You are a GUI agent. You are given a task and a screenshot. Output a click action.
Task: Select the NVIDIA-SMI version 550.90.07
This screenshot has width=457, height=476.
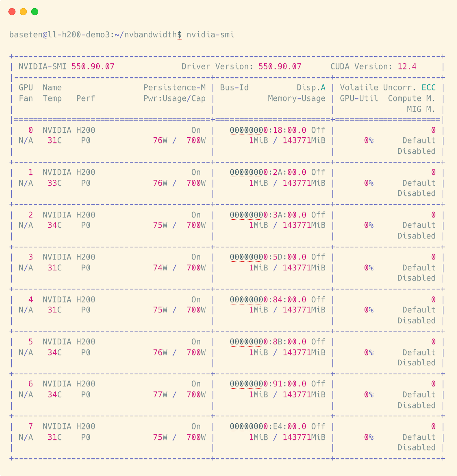pyautogui.click(x=93, y=66)
